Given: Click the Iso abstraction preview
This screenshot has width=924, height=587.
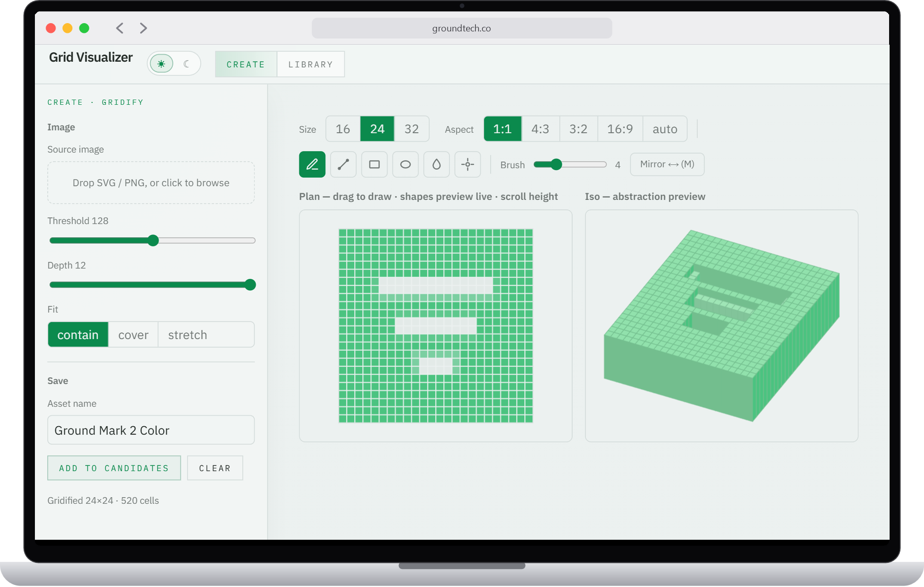Looking at the screenshot, I should click(x=722, y=326).
